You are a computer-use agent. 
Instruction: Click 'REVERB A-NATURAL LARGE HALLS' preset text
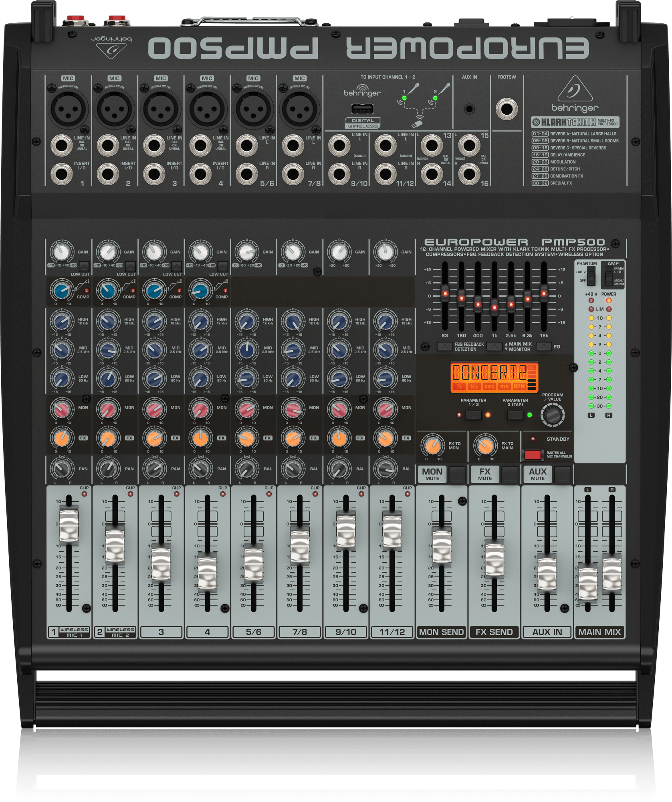(x=583, y=134)
